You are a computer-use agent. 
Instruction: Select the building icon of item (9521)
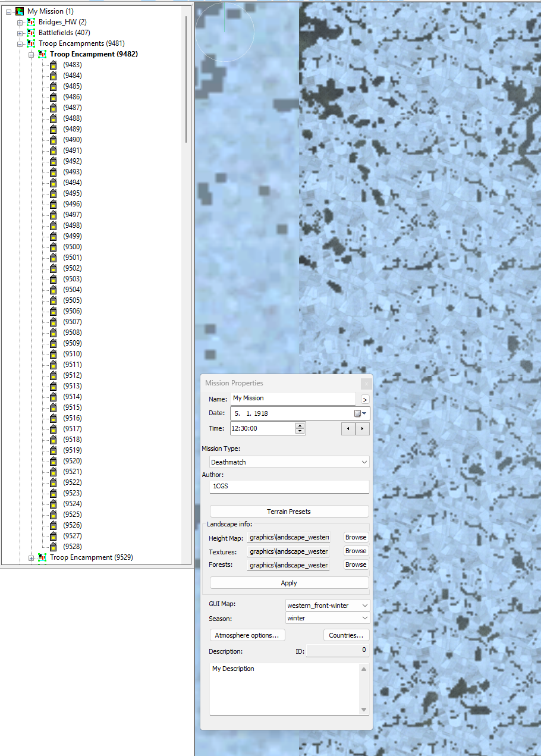(x=53, y=472)
